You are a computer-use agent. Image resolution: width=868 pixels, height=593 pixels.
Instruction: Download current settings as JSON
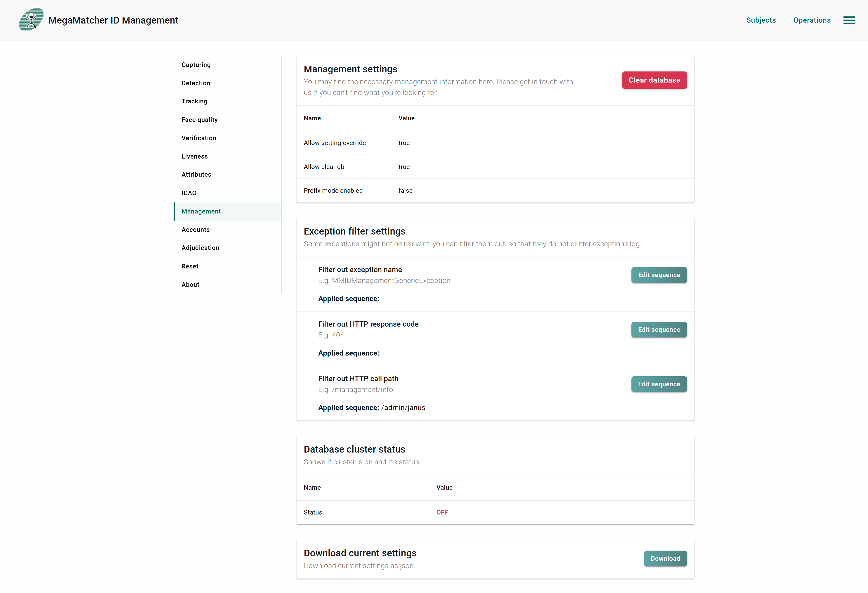click(665, 558)
